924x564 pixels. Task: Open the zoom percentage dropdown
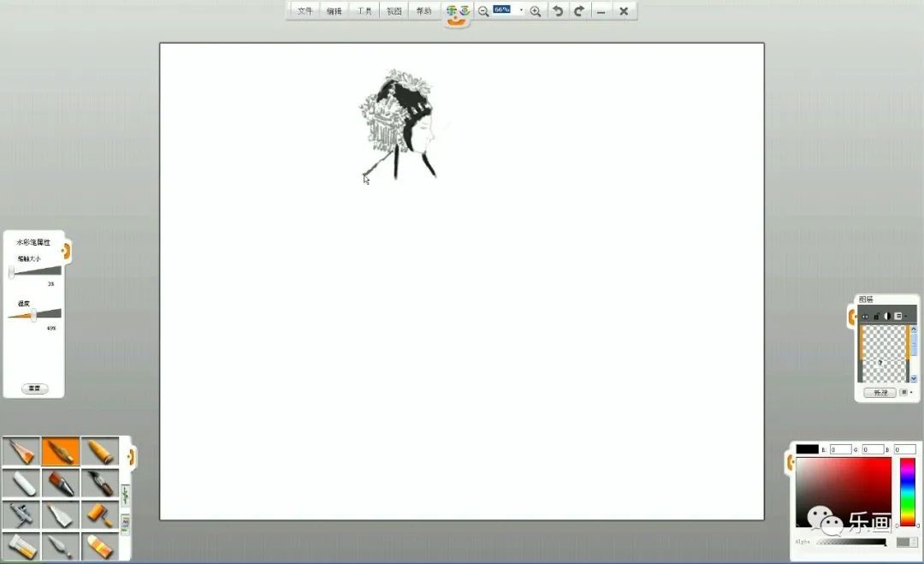(x=521, y=10)
